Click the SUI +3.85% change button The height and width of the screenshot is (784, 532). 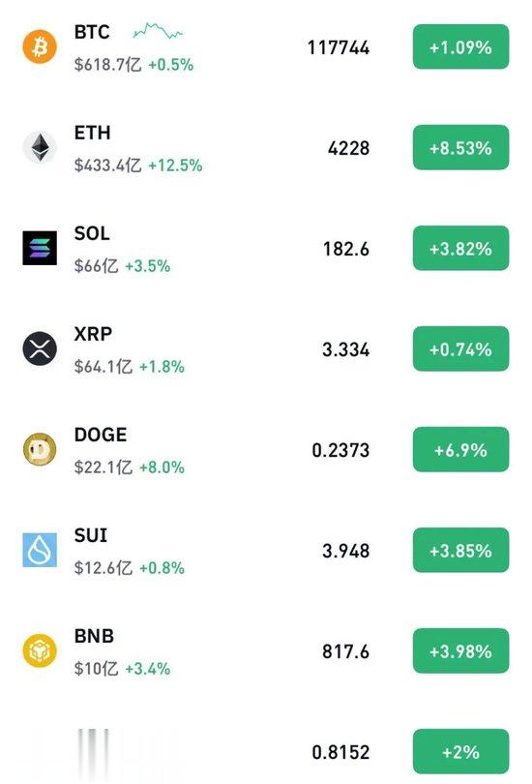[x=460, y=550]
